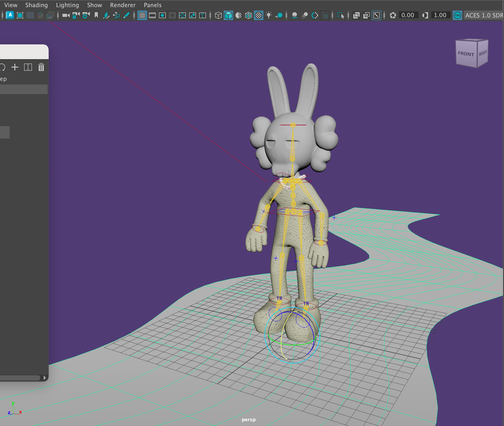Toggle the Film Gate display

click(x=152, y=15)
